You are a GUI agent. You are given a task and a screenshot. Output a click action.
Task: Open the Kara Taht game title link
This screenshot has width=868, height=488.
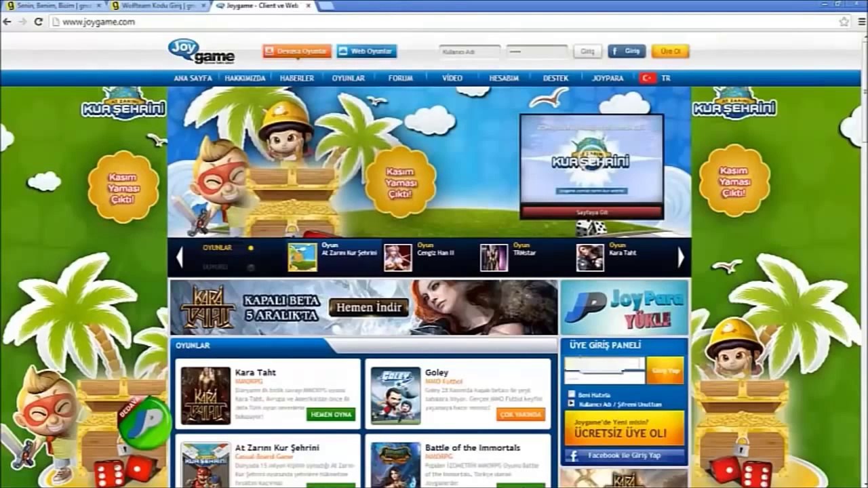[x=256, y=372]
